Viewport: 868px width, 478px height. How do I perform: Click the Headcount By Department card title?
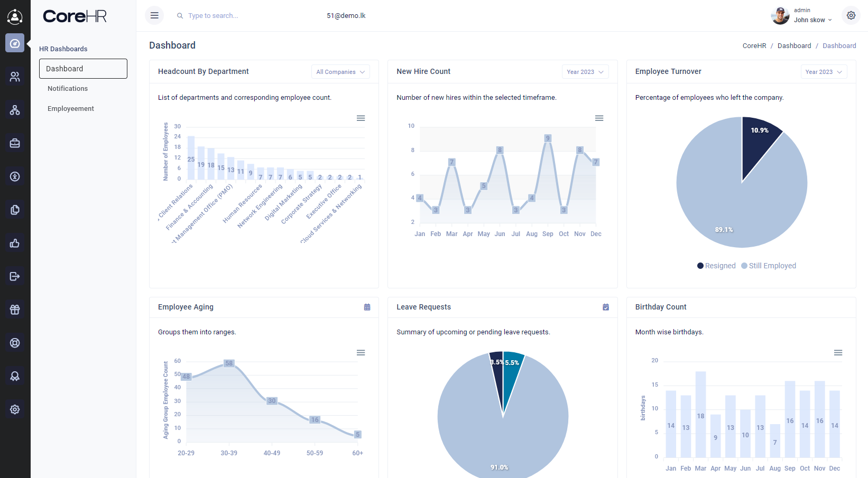(x=203, y=71)
